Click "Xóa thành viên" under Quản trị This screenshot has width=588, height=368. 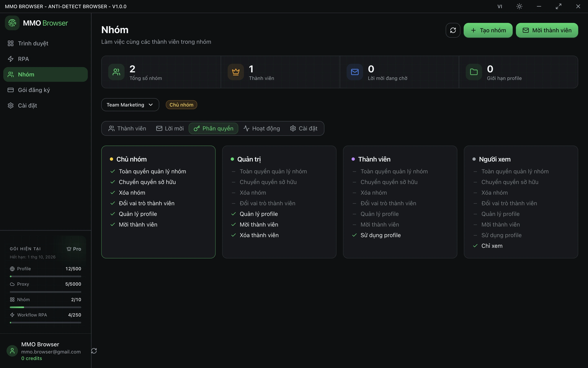[x=259, y=235]
